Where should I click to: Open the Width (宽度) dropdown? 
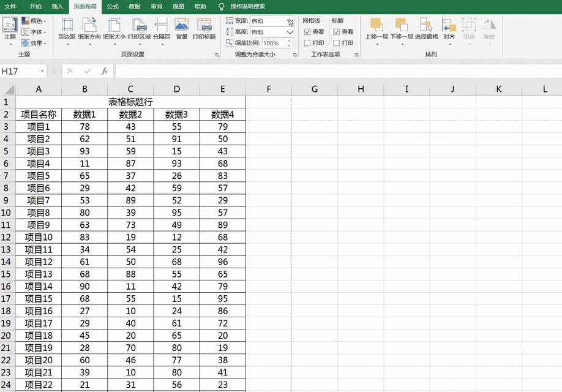(290, 21)
